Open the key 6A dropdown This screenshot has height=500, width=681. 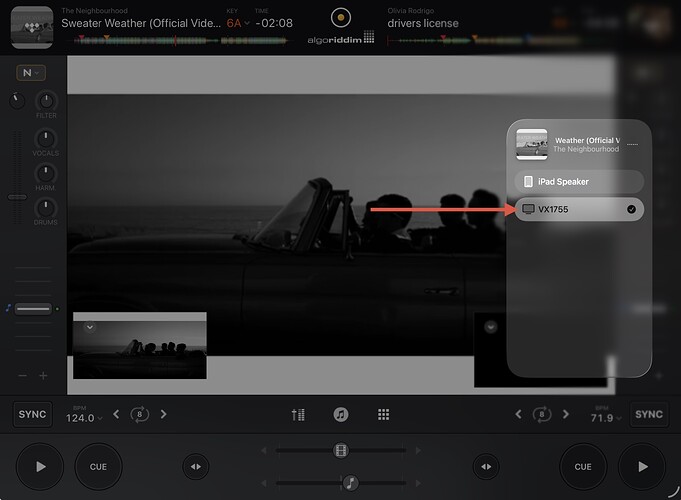[x=237, y=22]
